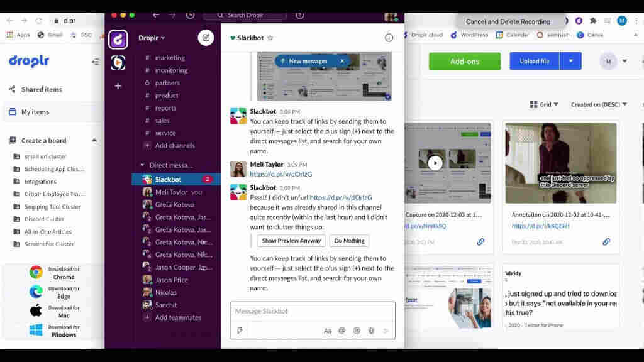Click Slack history back arrow

[156, 15]
